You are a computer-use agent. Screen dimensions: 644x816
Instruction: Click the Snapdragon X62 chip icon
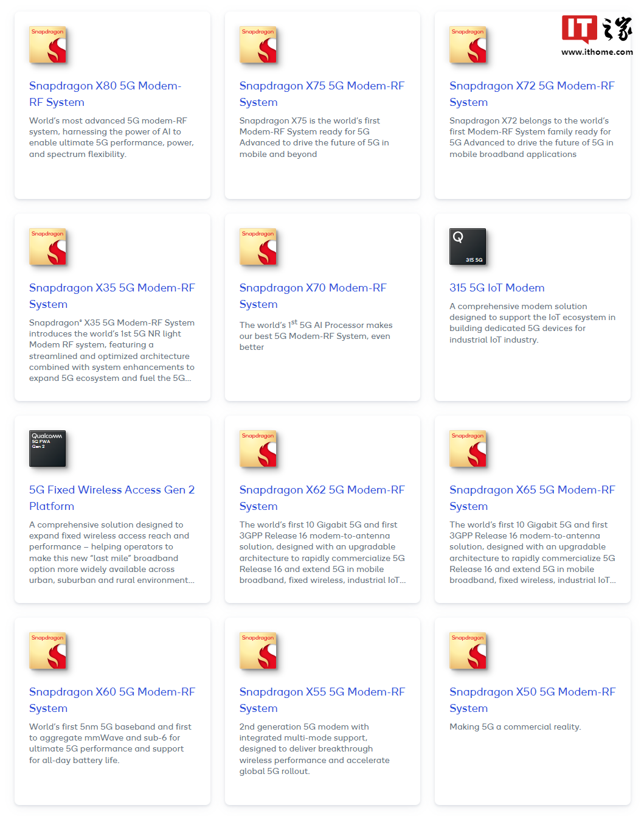(258, 449)
